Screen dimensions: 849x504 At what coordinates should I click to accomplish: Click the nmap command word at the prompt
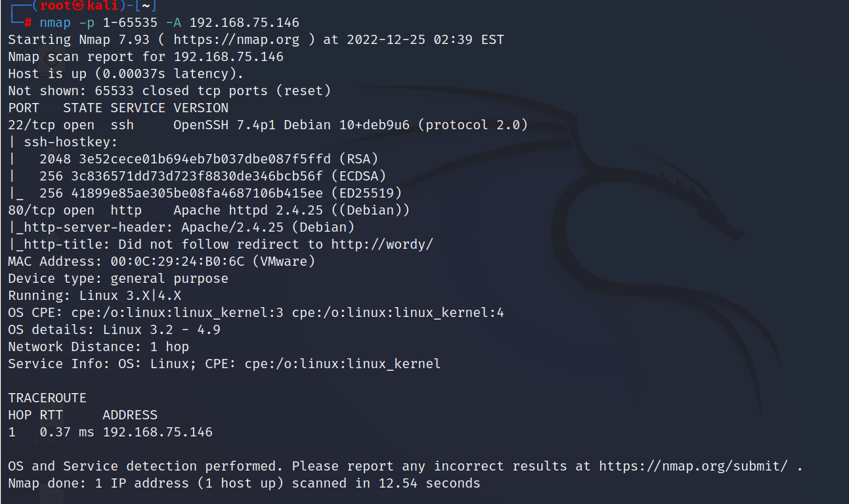[55, 23]
